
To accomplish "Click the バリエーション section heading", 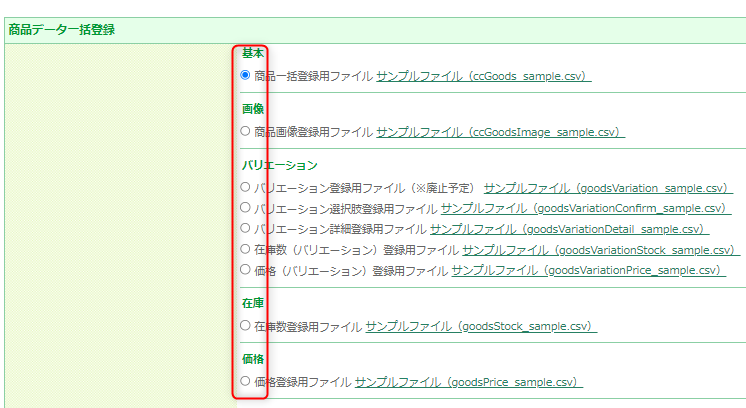I will point(280,165).
